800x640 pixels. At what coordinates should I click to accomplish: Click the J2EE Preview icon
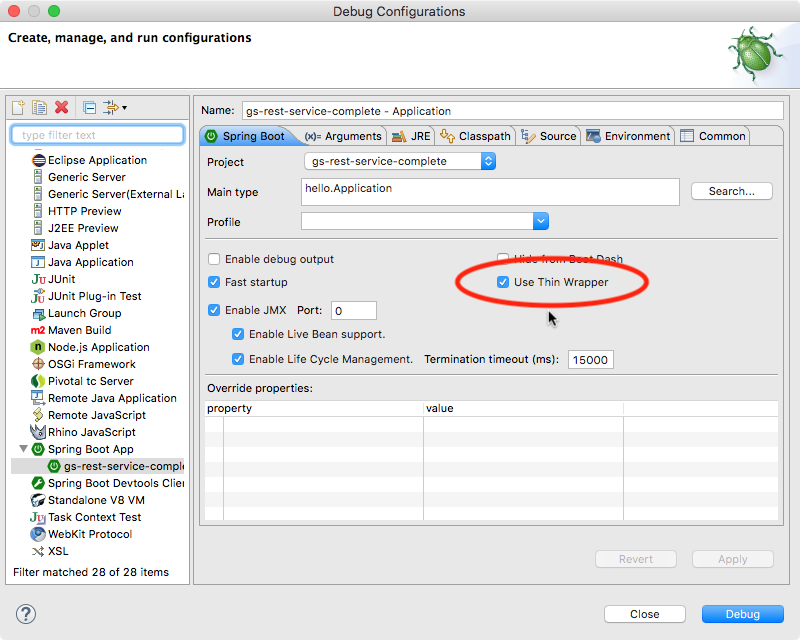point(38,228)
